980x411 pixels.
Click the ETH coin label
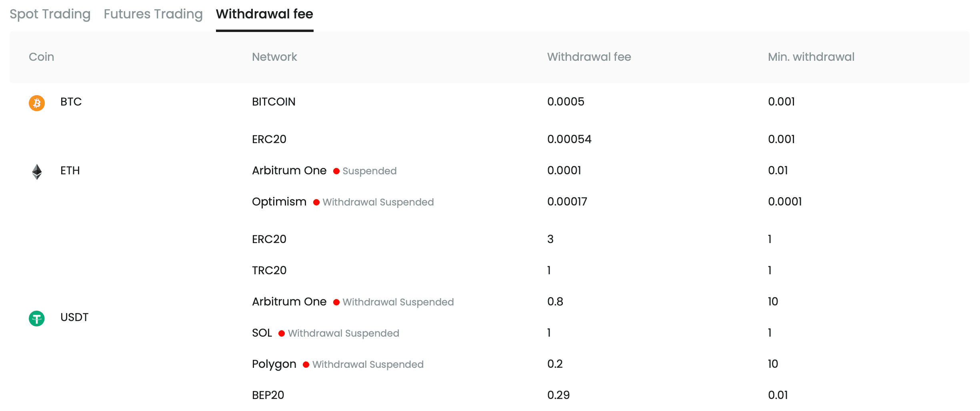[x=70, y=171]
